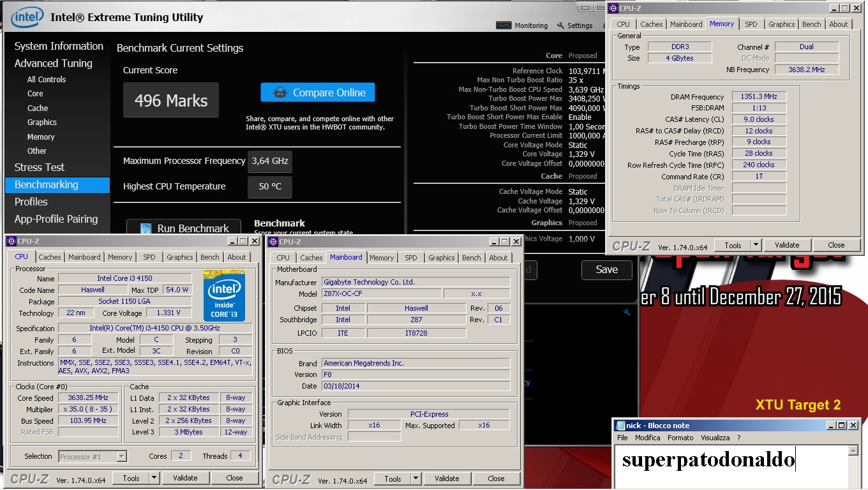Image resolution: width=868 pixels, height=490 pixels.
Task: Click Intel Core i3 badge in CPU-Z
Action: point(224,295)
